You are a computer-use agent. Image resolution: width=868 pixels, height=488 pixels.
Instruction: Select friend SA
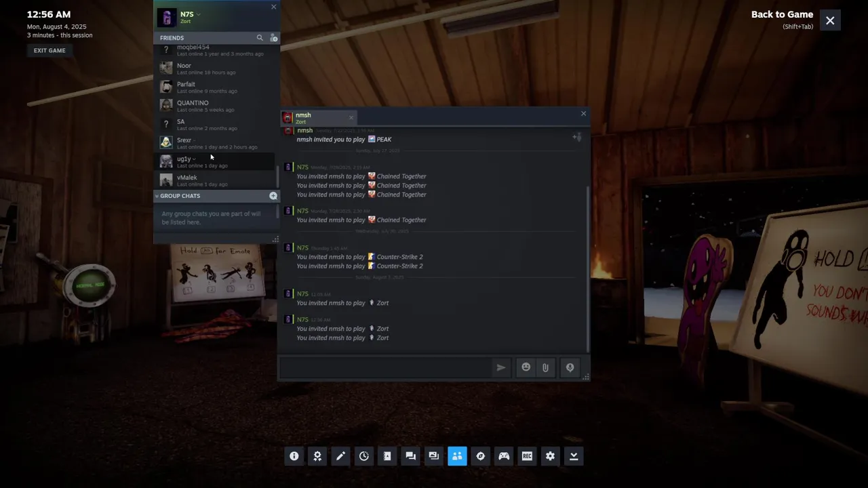click(216, 125)
